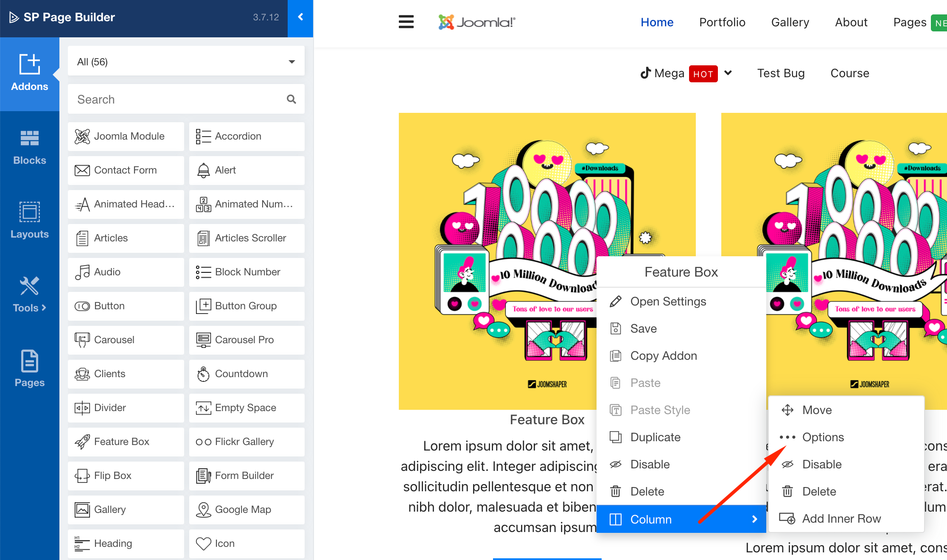Image resolution: width=947 pixels, height=560 pixels.
Task: Expand the Mega menu chevron
Action: tap(728, 73)
